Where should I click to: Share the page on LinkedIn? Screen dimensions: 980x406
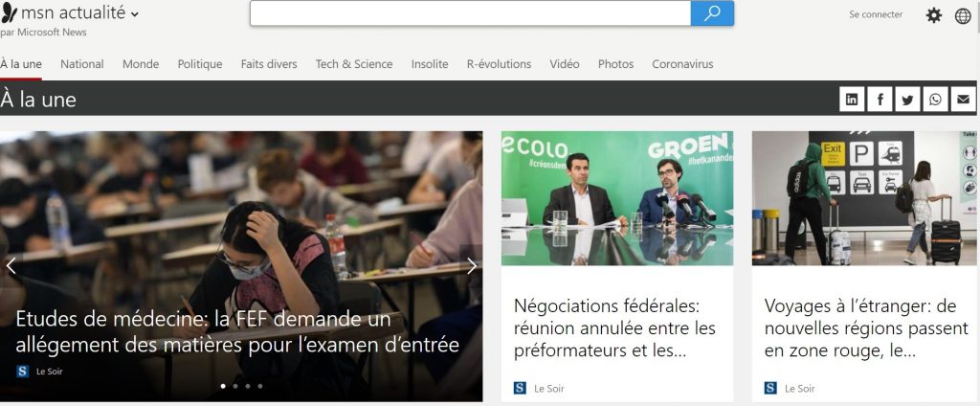[x=852, y=100]
